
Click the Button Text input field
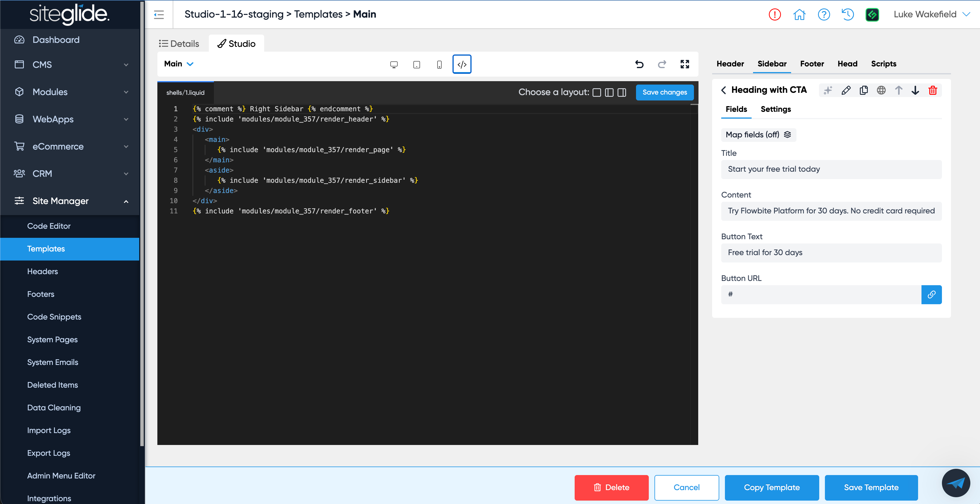(831, 253)
